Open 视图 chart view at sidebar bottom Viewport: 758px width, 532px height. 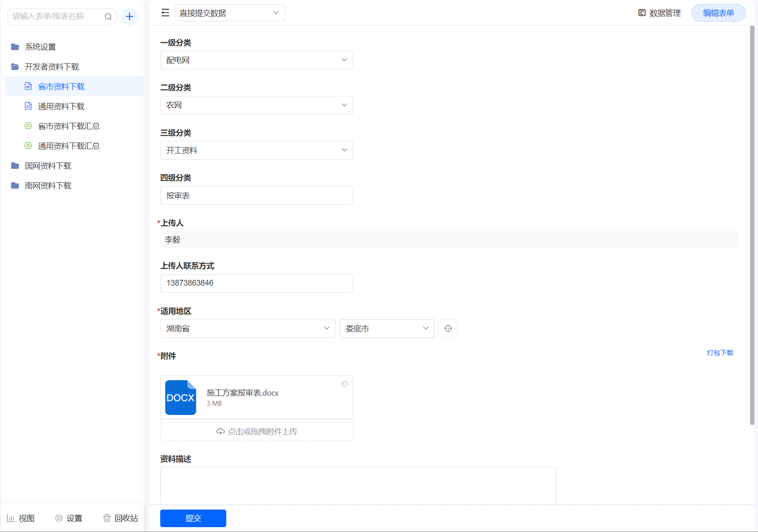(21, 518)
